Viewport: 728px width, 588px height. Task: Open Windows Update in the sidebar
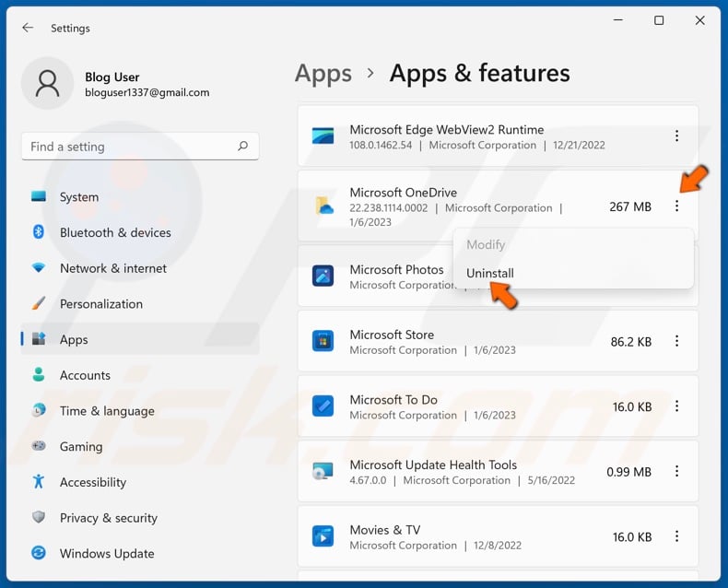(x=140, y=553)
